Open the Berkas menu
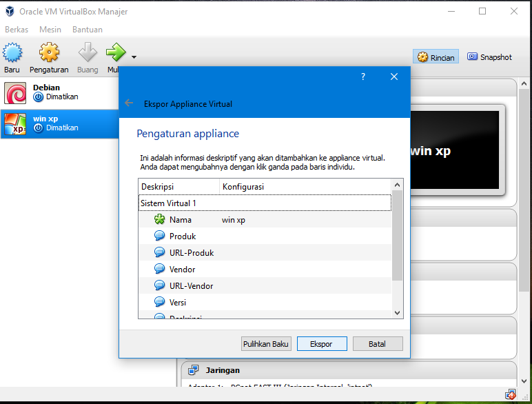 coord(17,30)
